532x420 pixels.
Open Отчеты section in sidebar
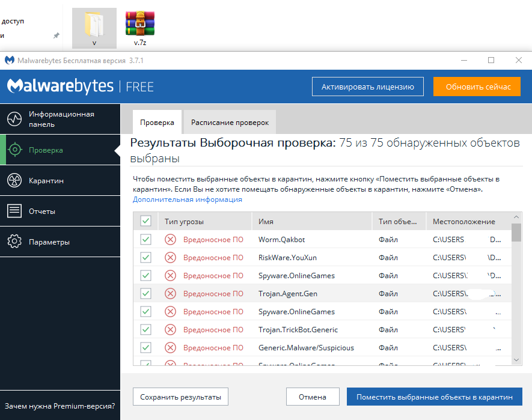point(60,211)
